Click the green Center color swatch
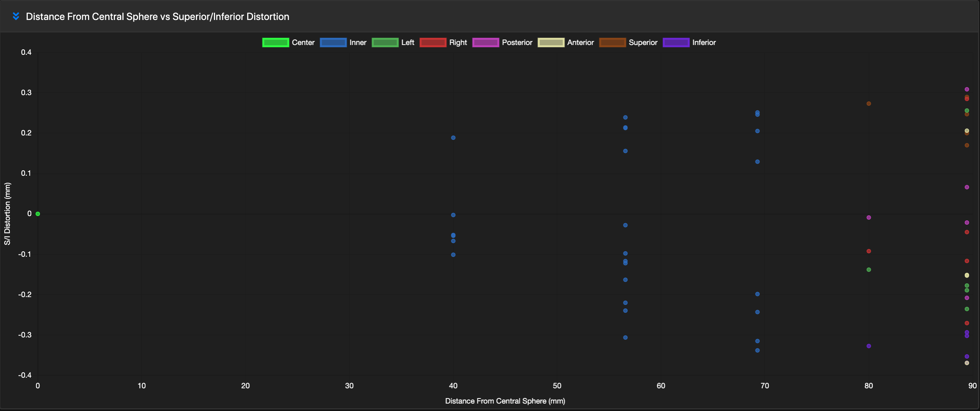The width and height of the screenshot is (980, 411). point(275,42)
